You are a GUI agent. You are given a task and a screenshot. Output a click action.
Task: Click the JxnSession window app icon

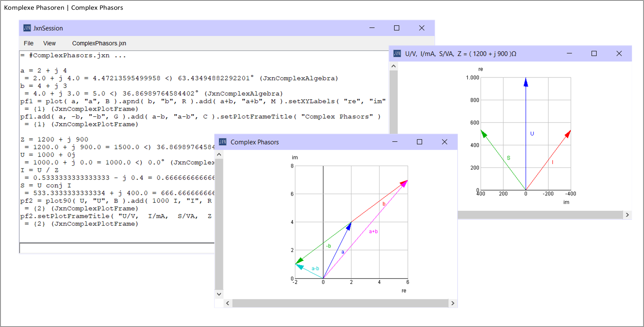point(27,28)
